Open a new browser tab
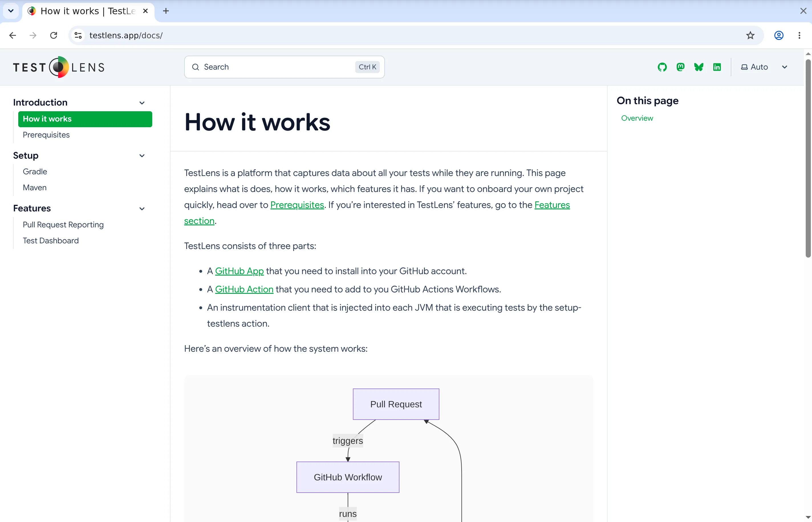 click(x=166, y=11)
